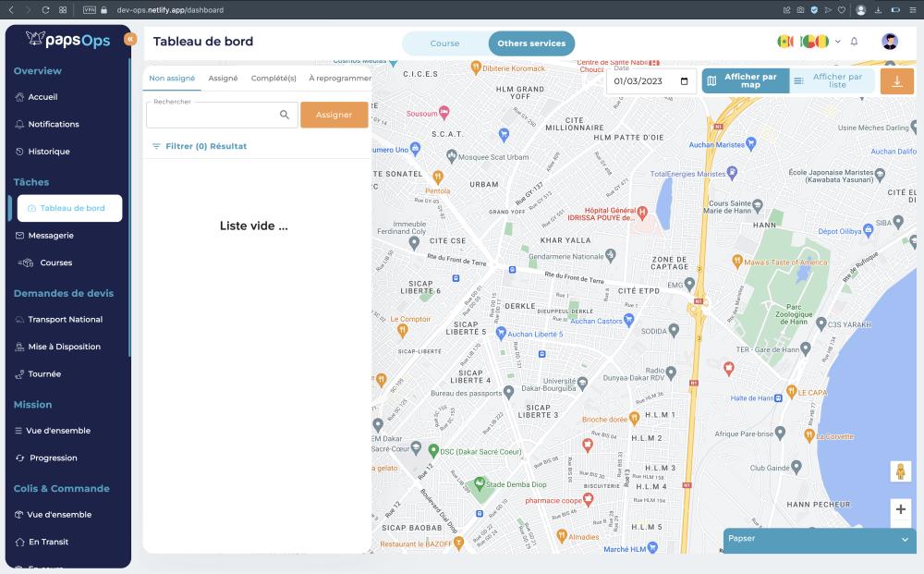924x574 pixels.
Task: Click the orange download export button
Action: [897, 80]
